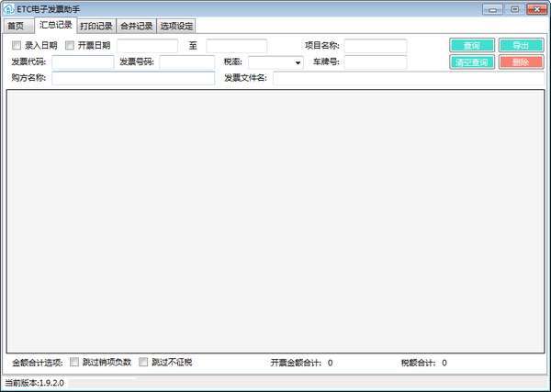The image size is (551, 392).
Task: Minimize the ETC电子发票助手 window
Action: point(492,9)
